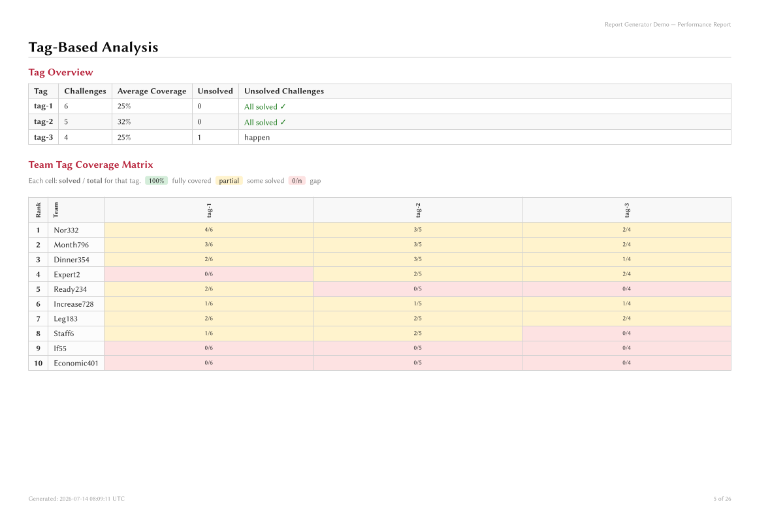Select team Staff6 in the matrix

[x=64, y=334]
